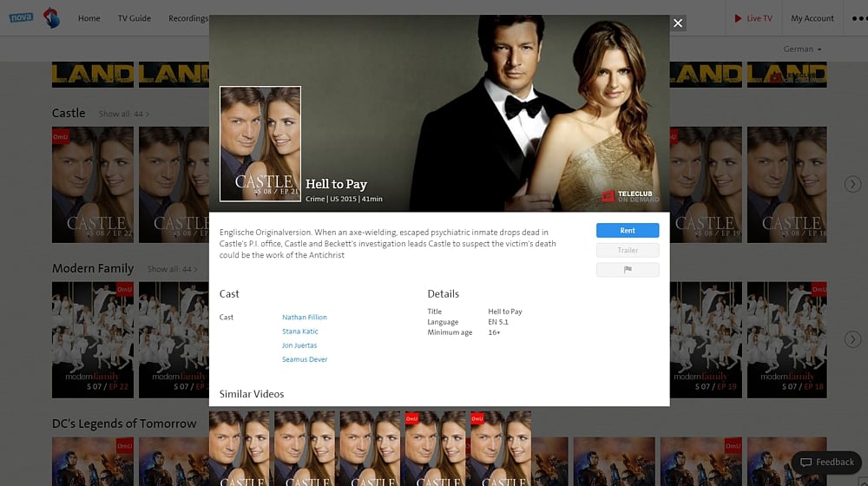Open the TV Guide menu item
Screen dimensions: 868x486
[x=134, y=18]
